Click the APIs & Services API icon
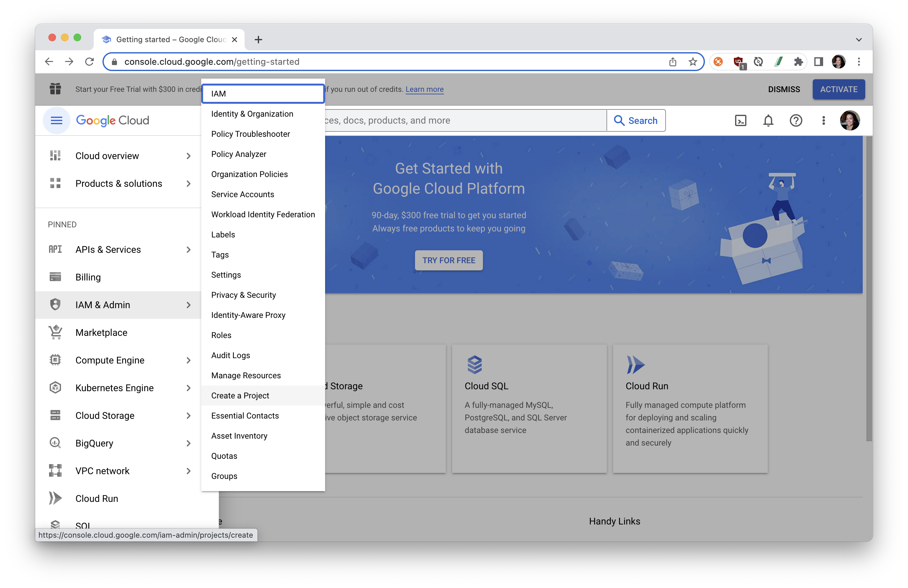Viewport: 908px width, 588px height. [55, 250]
